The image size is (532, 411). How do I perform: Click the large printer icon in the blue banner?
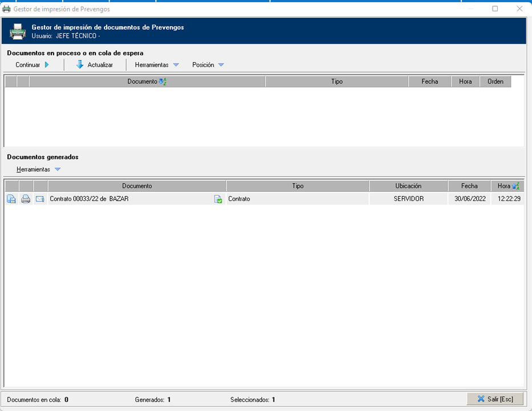[18, 32]
